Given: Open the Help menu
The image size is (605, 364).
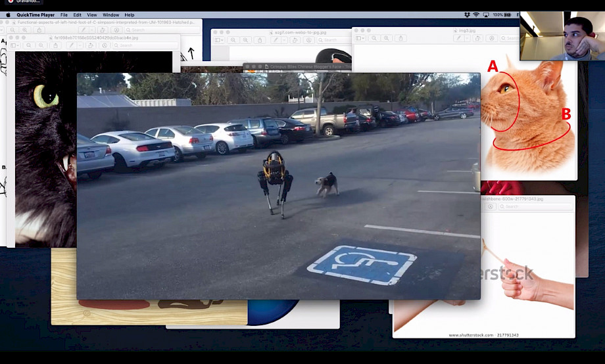Looking at the screenshot, I should tap(130, 15).
